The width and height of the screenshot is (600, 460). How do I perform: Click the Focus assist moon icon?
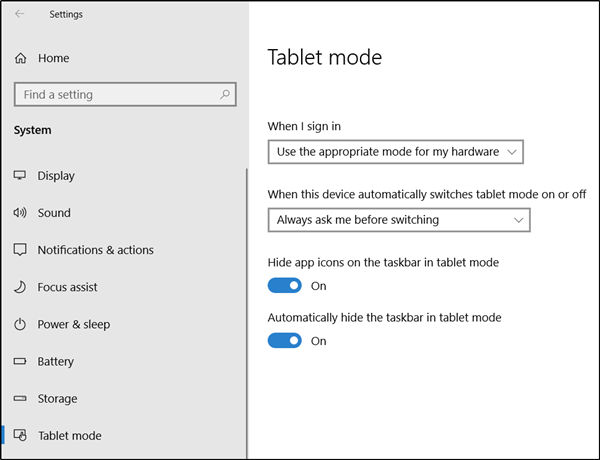click(20, 287)
